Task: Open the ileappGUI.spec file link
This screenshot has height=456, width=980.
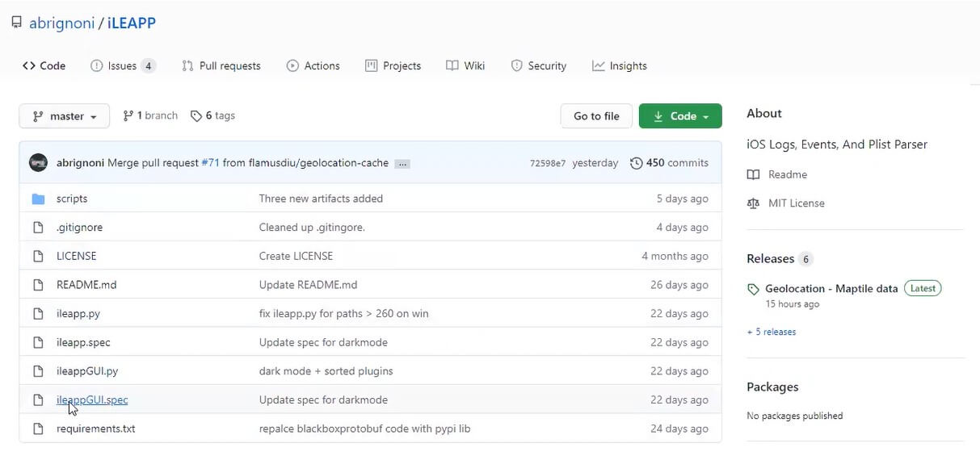Action: tap(92, 400)
